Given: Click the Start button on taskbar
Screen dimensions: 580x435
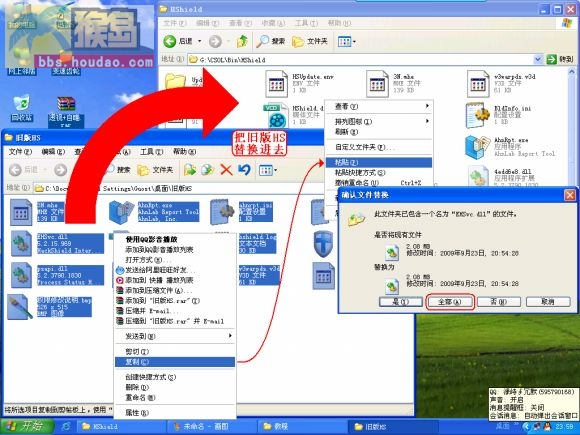Looking at the screenshot, I should point(26,426).
